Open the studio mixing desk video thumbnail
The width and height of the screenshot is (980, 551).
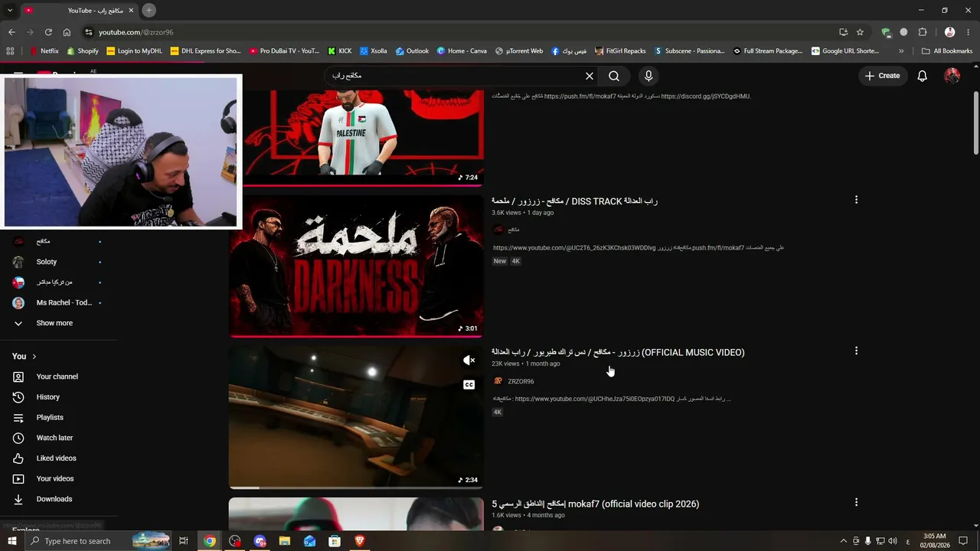tap(356, 417)
